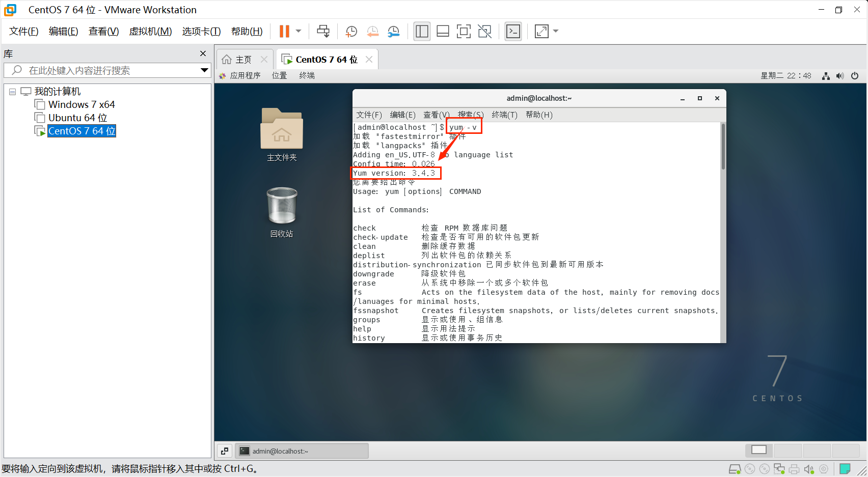This screenshot has height=477, width=868.
Task: Show the console view
Action: (513, 32)
